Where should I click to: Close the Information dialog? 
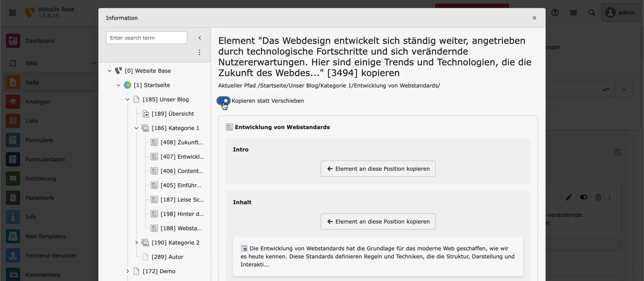click(534, 18)
